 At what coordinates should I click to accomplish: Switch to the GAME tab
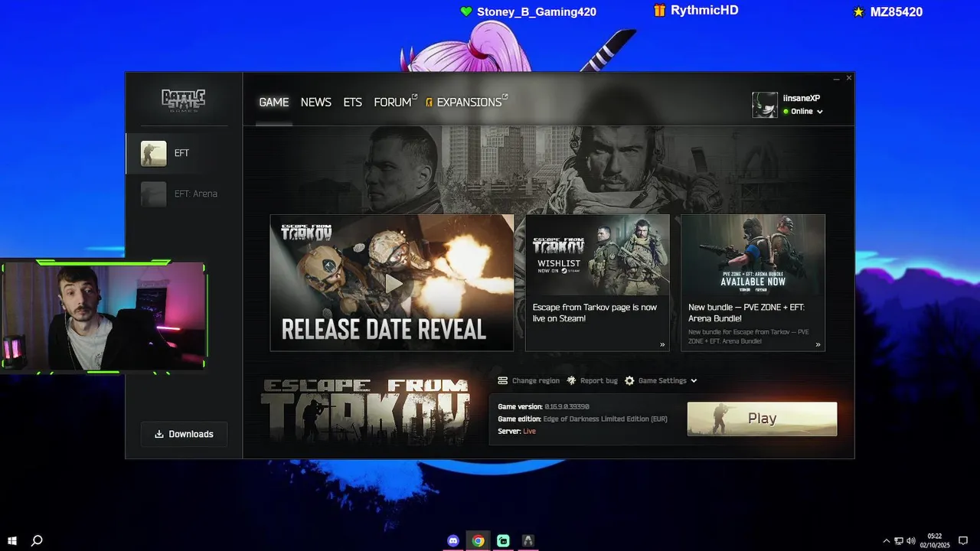273,102
